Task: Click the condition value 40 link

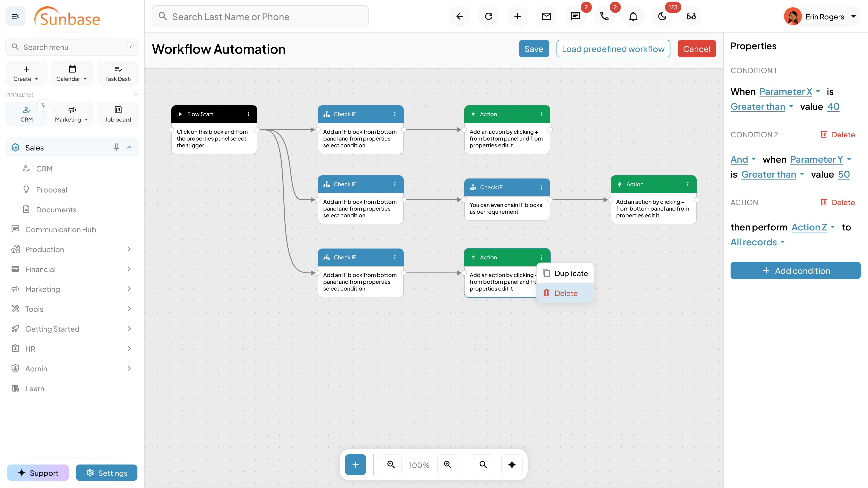Action: [833, 107]
